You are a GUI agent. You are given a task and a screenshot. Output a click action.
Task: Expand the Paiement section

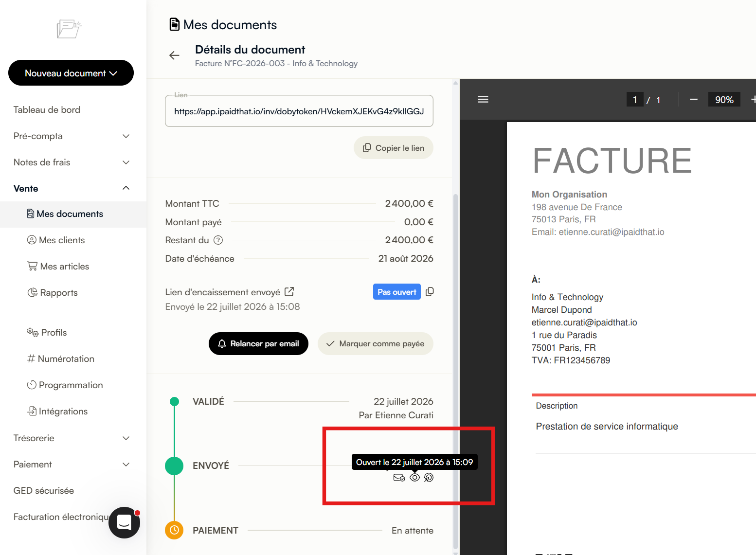click(72, 465)
